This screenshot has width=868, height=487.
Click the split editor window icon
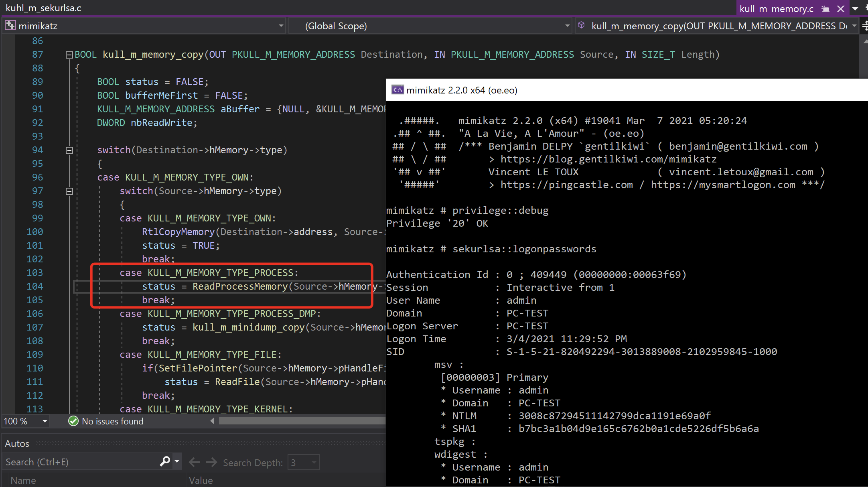click(865, 26)
